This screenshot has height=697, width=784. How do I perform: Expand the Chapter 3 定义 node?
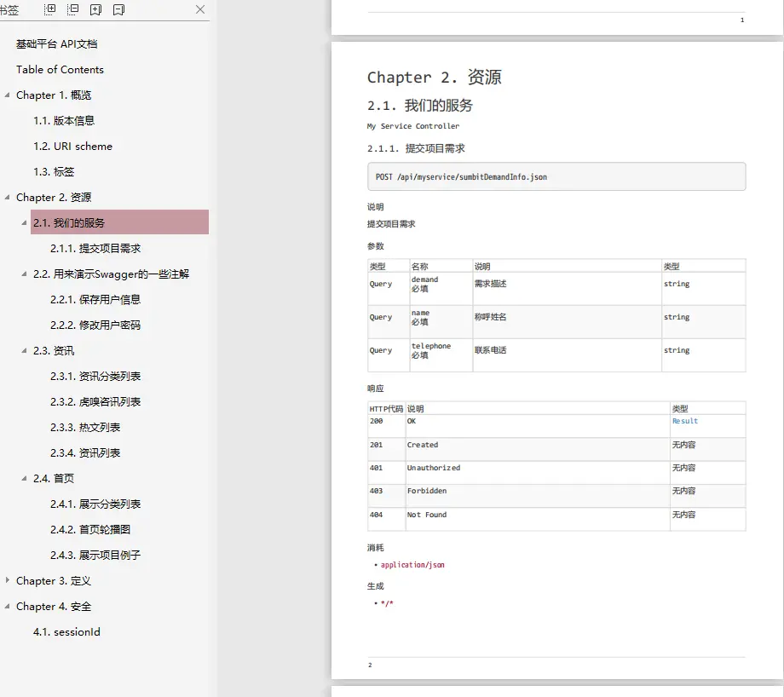(x=7, y=580)
